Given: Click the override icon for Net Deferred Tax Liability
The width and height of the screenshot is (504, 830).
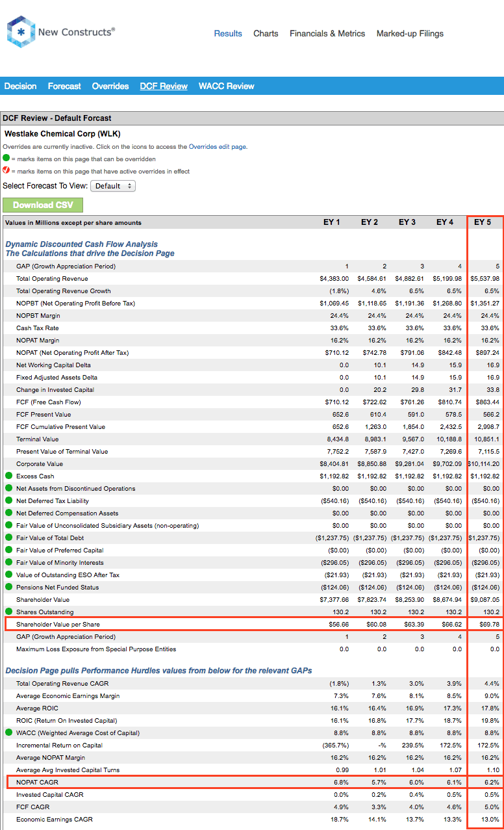Looking at the screenshot, I should coord(9,501).
